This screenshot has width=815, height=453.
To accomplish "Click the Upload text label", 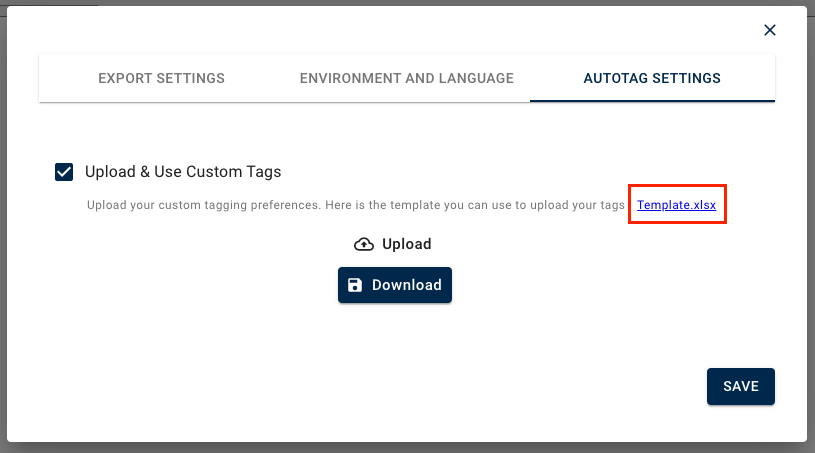I will tap(407, 244).
